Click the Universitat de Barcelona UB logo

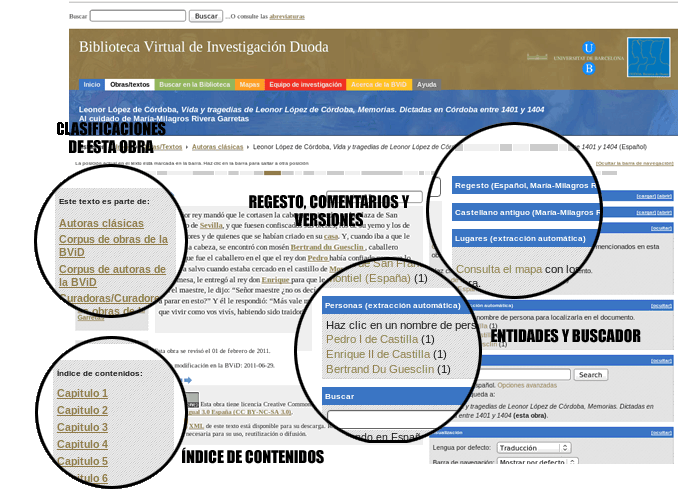click(x=588, y=58)
